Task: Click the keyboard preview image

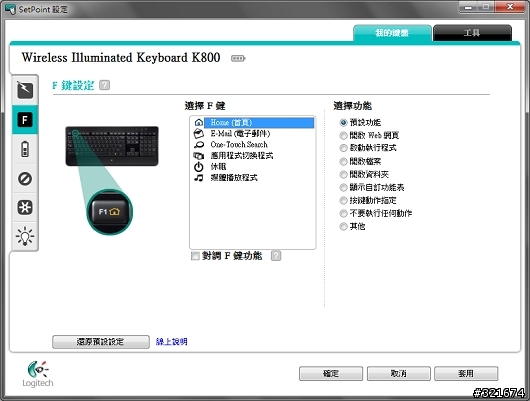Action: 112,146
